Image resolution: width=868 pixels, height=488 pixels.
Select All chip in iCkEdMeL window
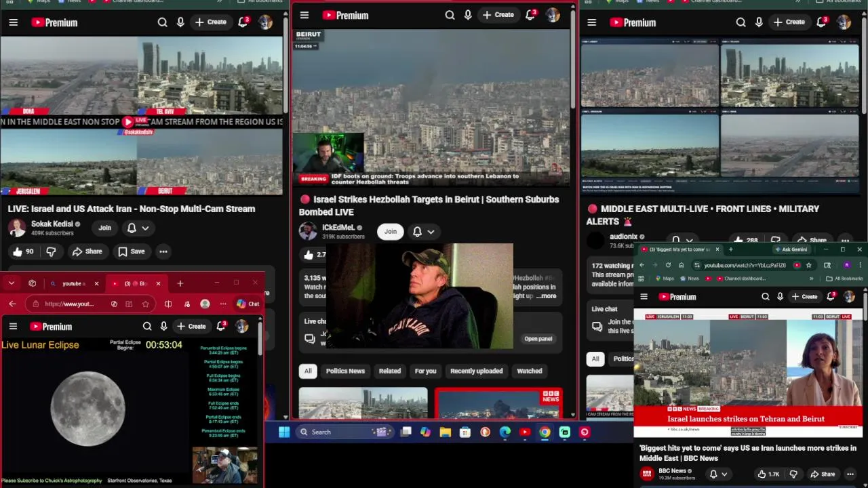308,371
